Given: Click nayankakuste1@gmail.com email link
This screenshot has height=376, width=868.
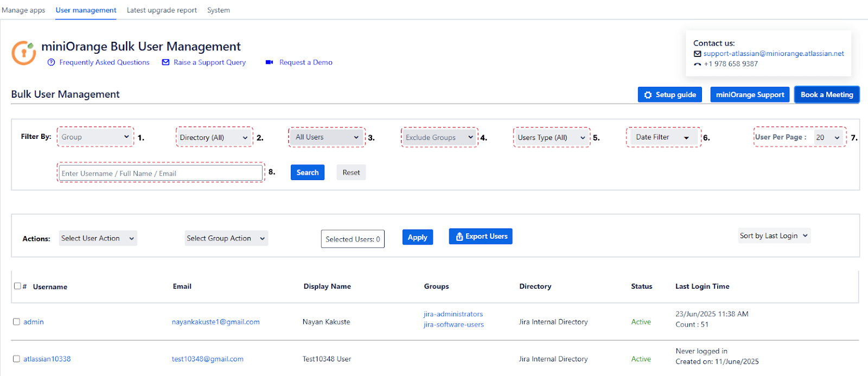Looking at the screenshot, I should (216, 322).
